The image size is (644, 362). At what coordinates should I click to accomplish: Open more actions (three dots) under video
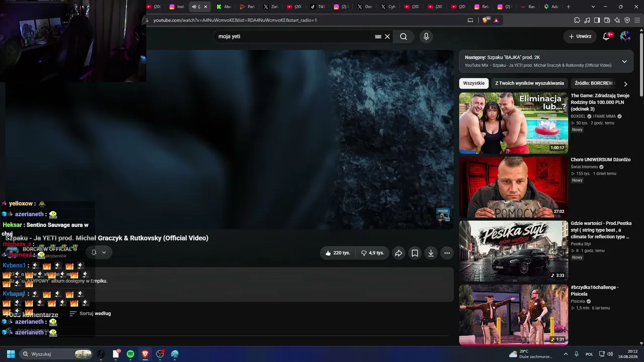coord(447,253)
